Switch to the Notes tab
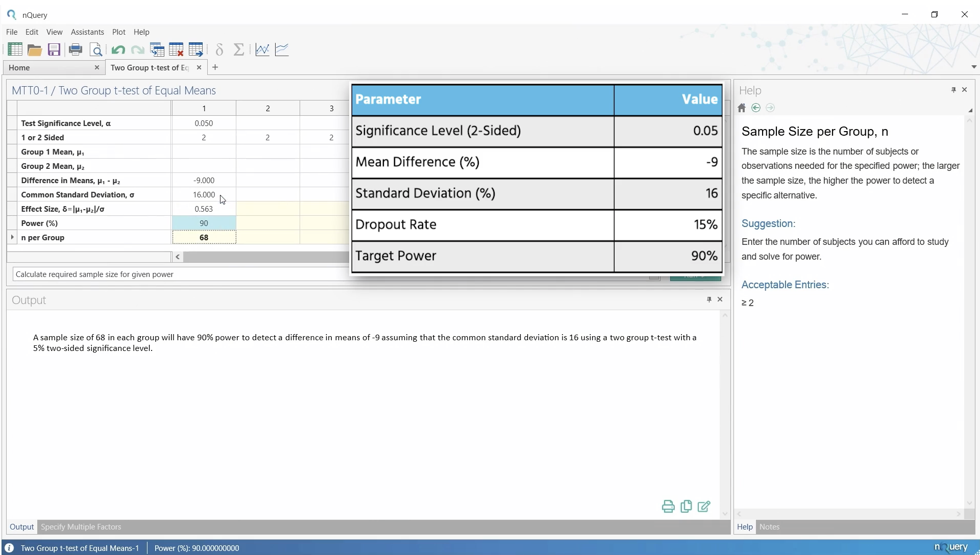Viewport: 980px width, 555px height. 769,527
